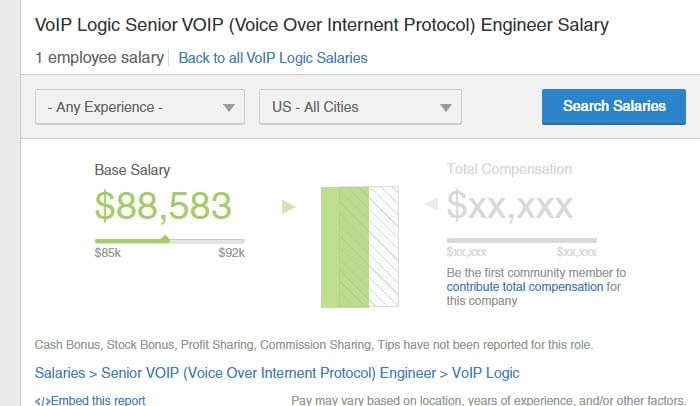
Task: Open the Any Experience dropdown
Action: pos(140,107)
